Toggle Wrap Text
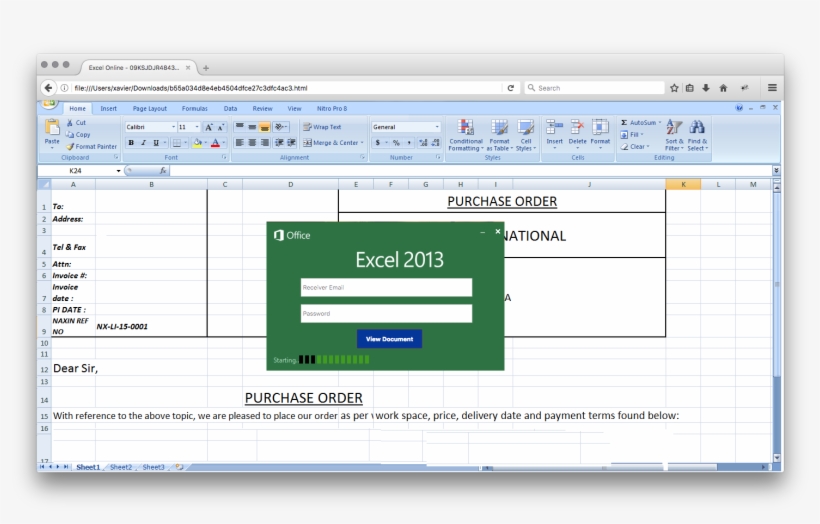The width and height of the screenshot is (820, 524). click(322, 127)
